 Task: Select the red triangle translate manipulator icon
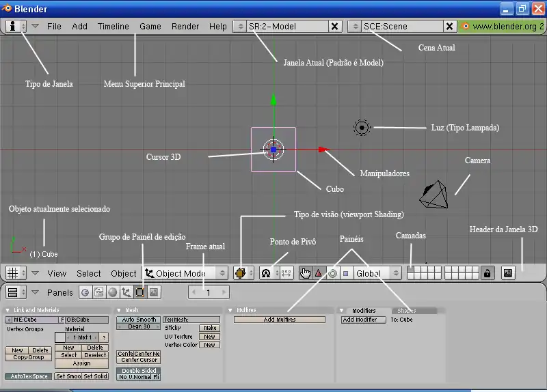tap(319, 273)
